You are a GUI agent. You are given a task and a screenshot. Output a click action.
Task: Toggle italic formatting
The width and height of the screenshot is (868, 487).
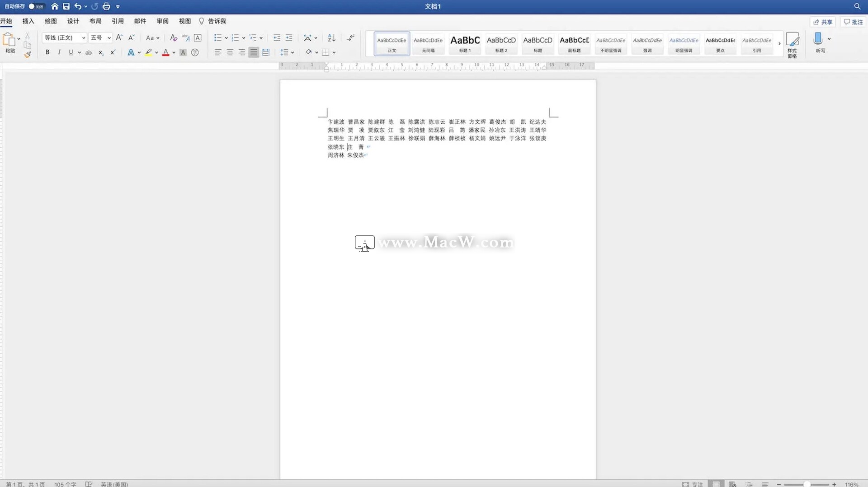tap(59, 52)
